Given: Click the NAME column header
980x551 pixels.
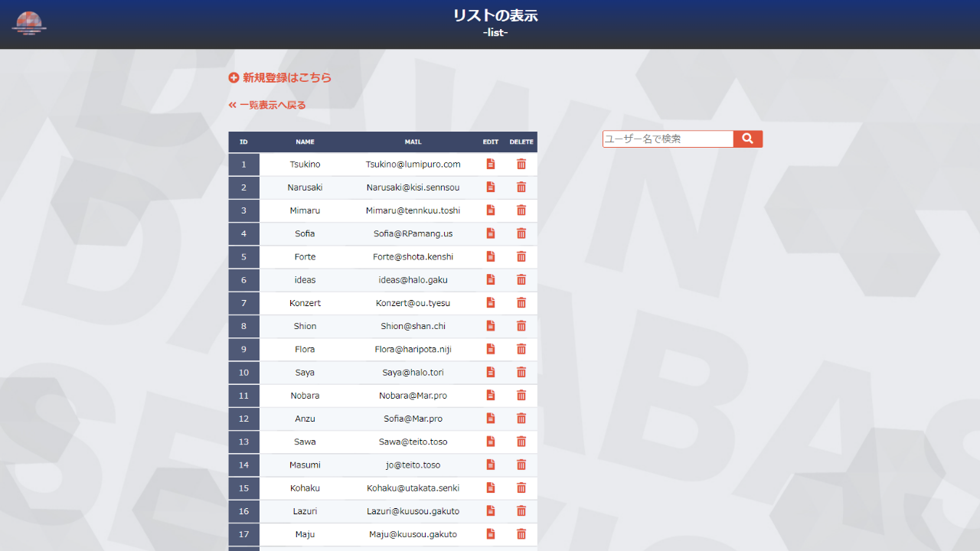Looking at the screenshot, I should click(x=305, y=142).
